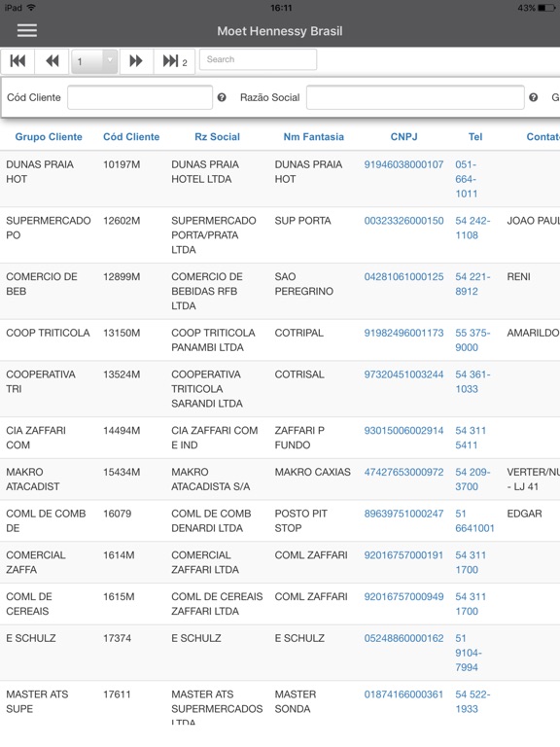Image resolution: width=560 pixels, height=747 pixels.
Task: Click the Search field
Action: [x=258, y=59]
